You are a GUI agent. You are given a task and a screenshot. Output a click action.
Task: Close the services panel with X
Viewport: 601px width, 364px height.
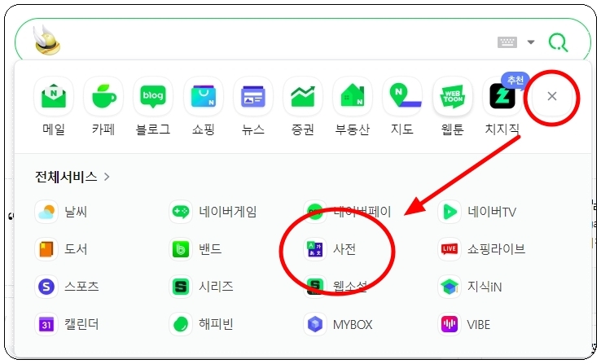tap(552, 96)
